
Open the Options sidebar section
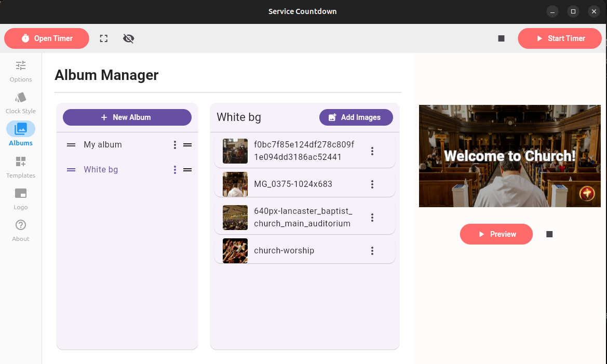21,71
